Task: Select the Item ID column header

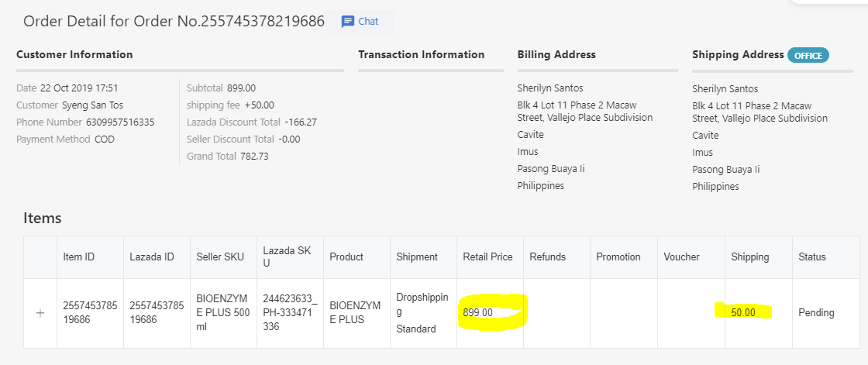Action: coord(78,257)
